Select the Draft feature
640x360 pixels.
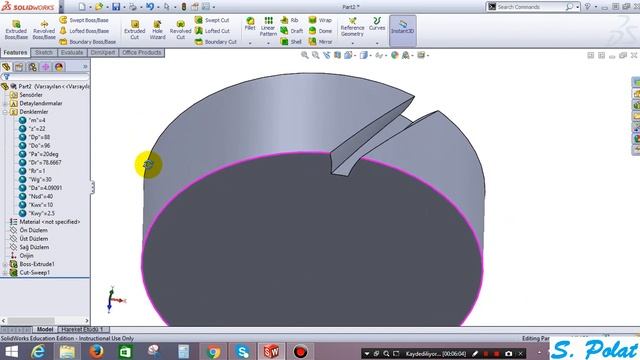pyautogui.click(x=292, y=31)
